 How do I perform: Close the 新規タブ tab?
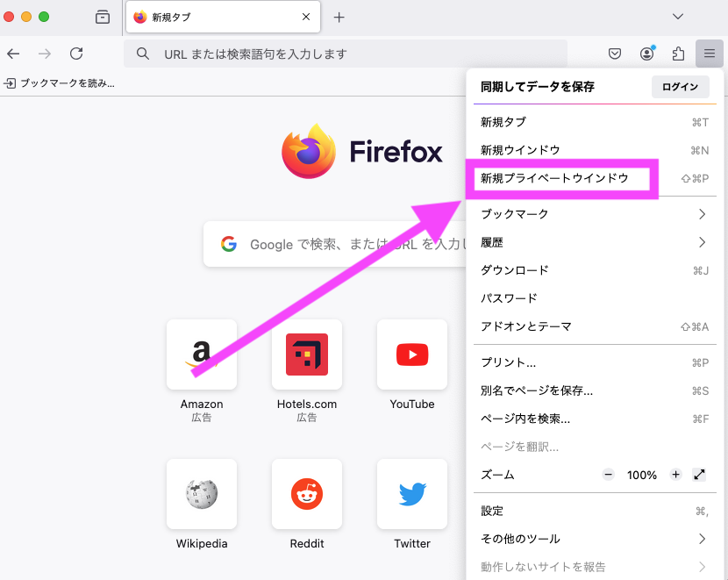306,18
